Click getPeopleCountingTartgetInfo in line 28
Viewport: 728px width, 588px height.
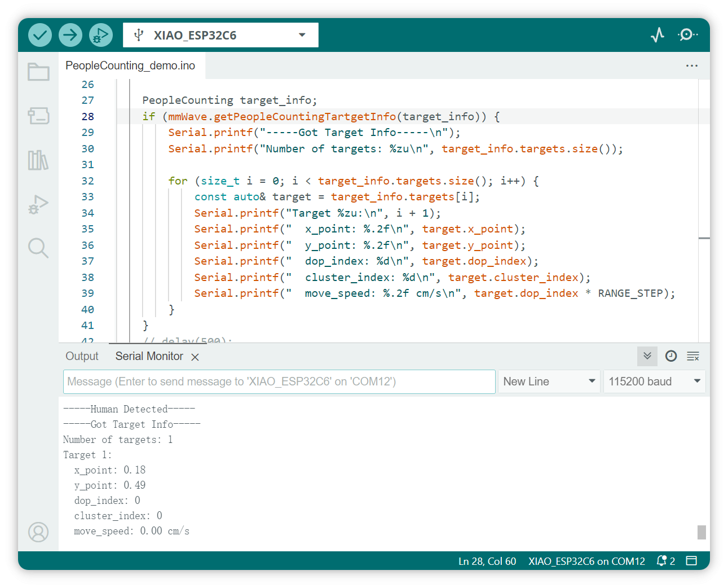coord(305,116)
